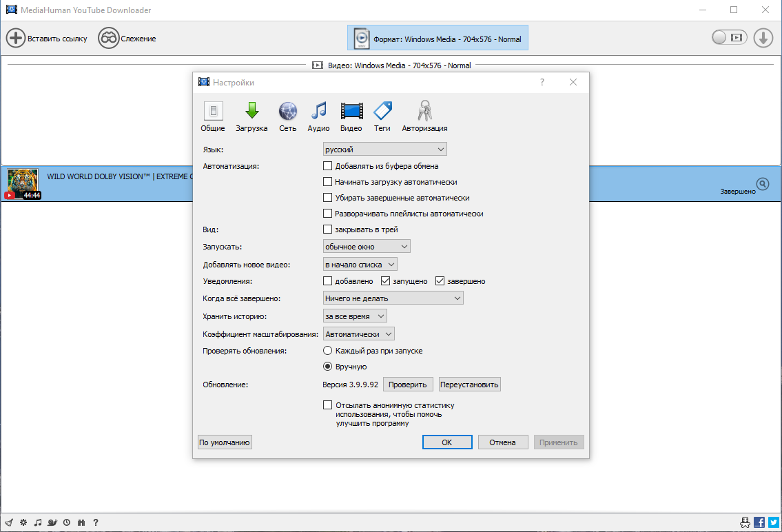This screenshot has height=532, width=782.
Task: Click the status bar icon right of the clock
Action: (x=81, y=522)
